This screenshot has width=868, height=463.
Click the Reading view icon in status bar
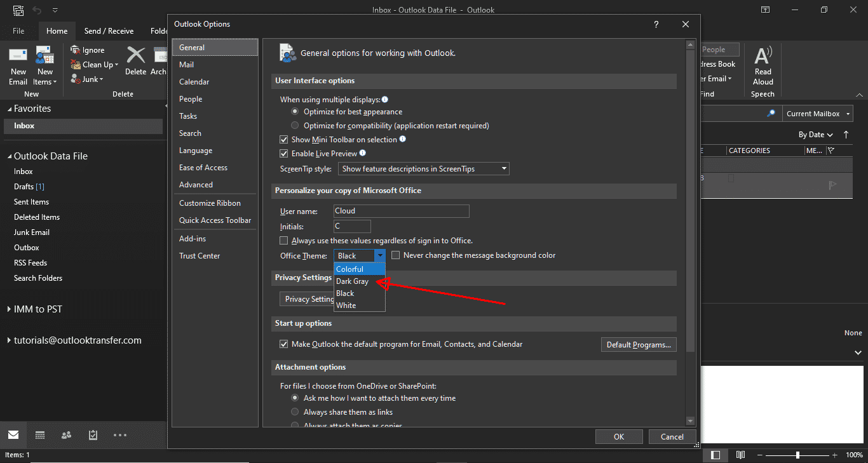coord(740,455)
